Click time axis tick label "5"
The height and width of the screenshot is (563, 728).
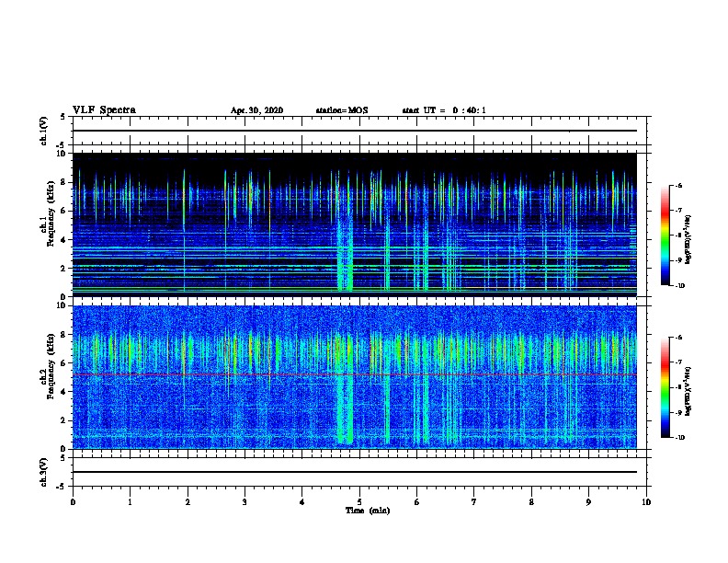click(359, 502)
